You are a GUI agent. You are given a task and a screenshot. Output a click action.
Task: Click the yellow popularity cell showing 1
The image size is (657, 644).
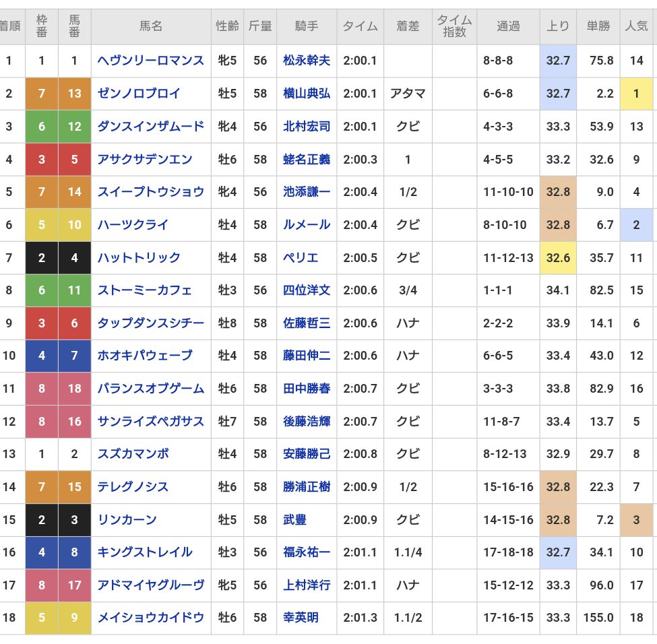click(x=636, y=94)
